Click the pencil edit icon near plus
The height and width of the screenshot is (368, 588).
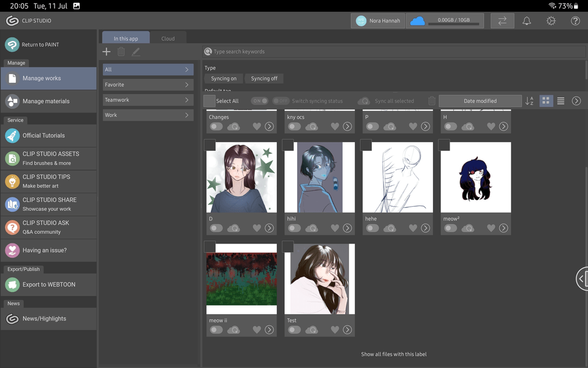(136, 52)
